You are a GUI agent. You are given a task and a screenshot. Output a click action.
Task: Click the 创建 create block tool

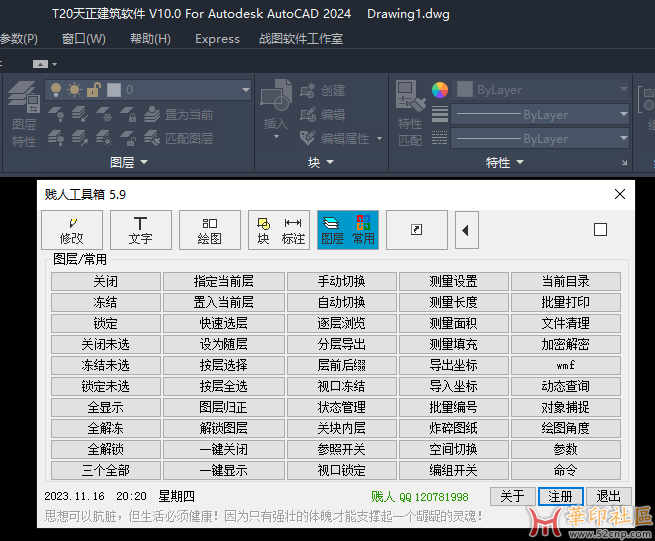tap(322, 91)
